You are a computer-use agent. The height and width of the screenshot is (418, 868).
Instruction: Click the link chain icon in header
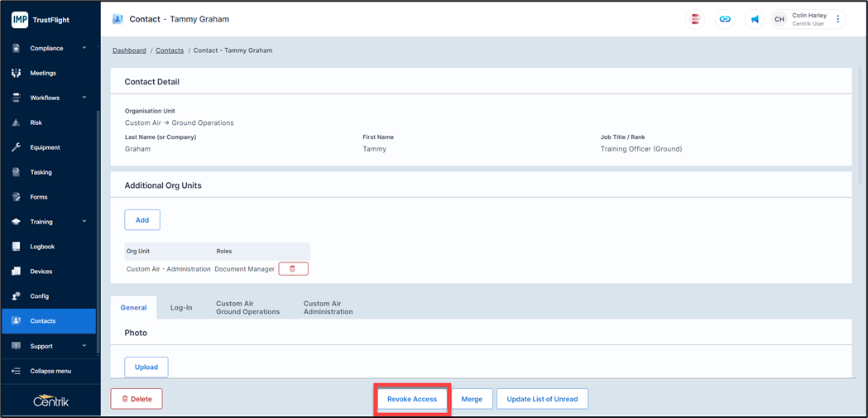[725, 19]
